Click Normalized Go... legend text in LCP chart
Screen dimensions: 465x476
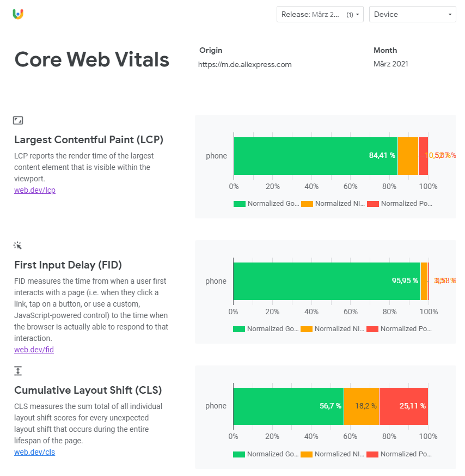[x=273, y=203]
